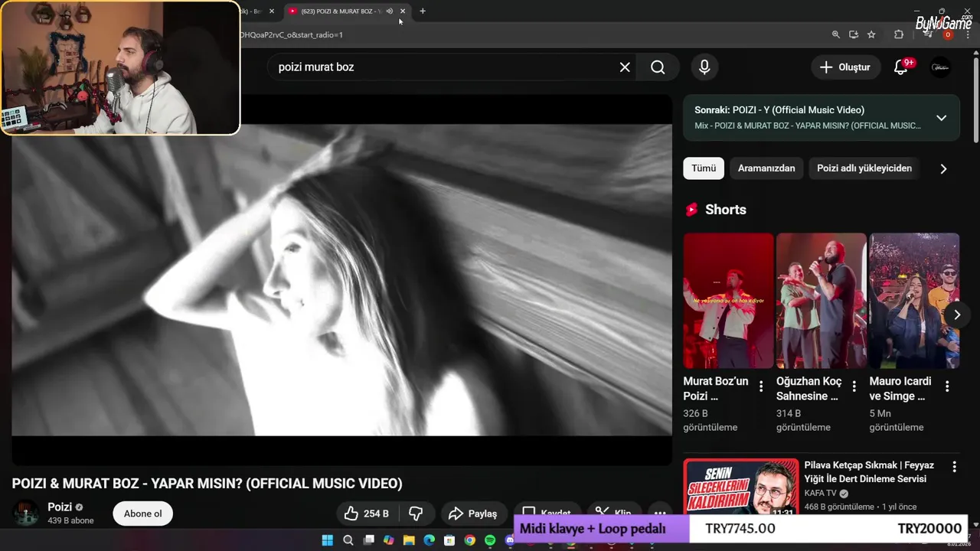Viewport: 980px width, 551px height.
Task: Clear the YouTube search box text
Action: (x=625, y=67)
